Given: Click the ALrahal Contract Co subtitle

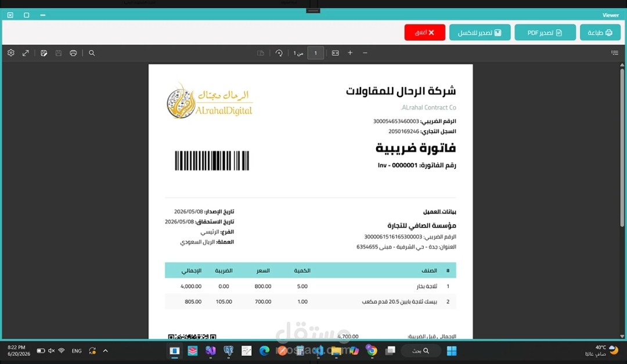Looking at the screenshot, I should coord(428,107).
